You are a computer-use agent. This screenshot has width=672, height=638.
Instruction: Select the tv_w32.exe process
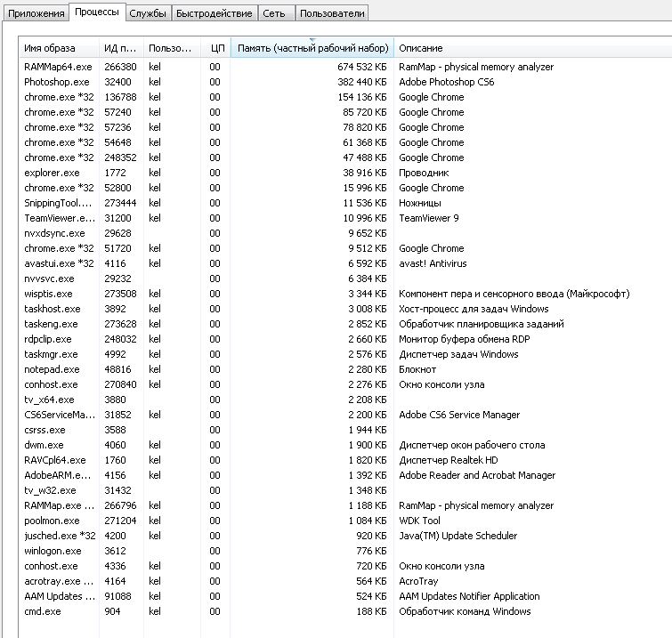[345, 490]
